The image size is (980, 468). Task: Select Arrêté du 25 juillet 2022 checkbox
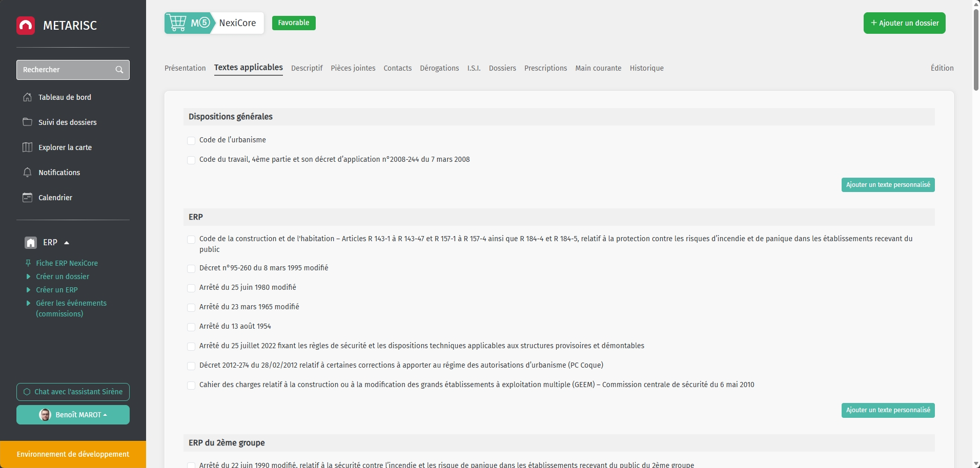coord(191,346)
